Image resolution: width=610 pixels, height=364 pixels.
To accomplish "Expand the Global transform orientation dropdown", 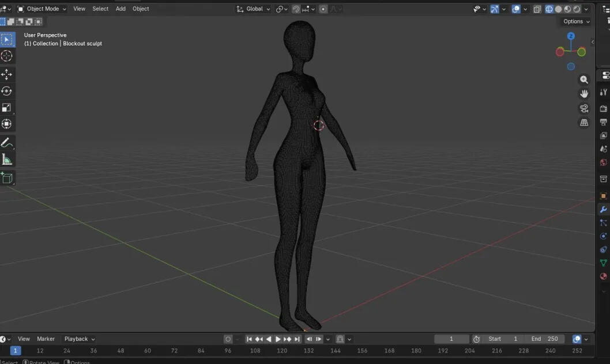I will [253, 9].
